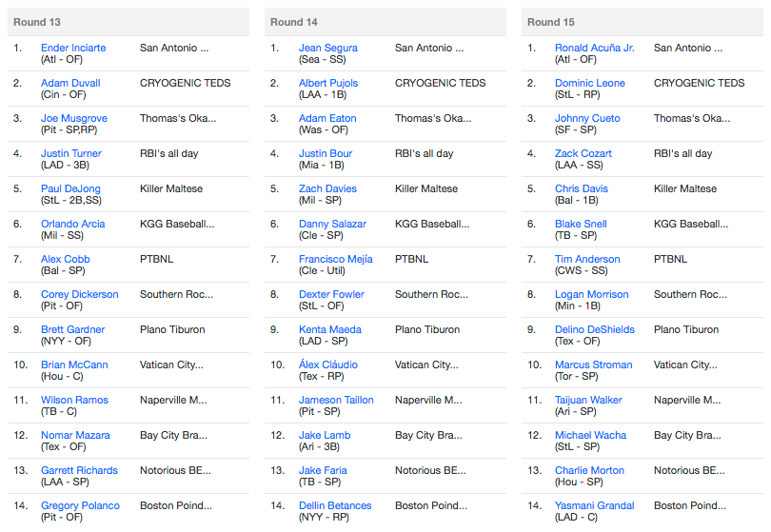Select Albert Pujols in Round 14
Screen dimensions: 771x532
coord(328,83)
